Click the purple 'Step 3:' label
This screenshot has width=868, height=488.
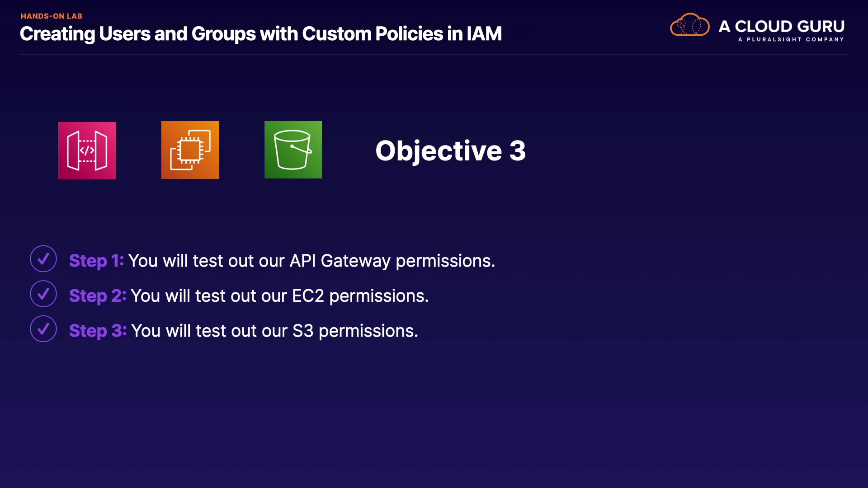point(98,331)
